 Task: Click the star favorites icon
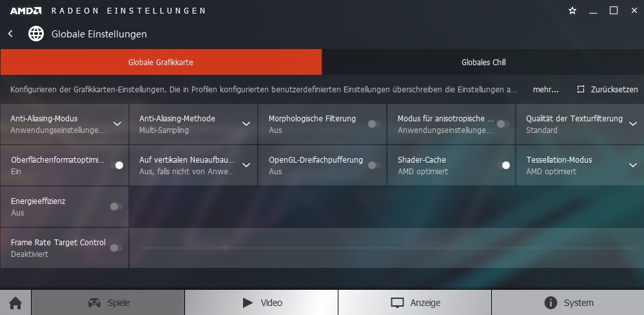coord(572,11)
